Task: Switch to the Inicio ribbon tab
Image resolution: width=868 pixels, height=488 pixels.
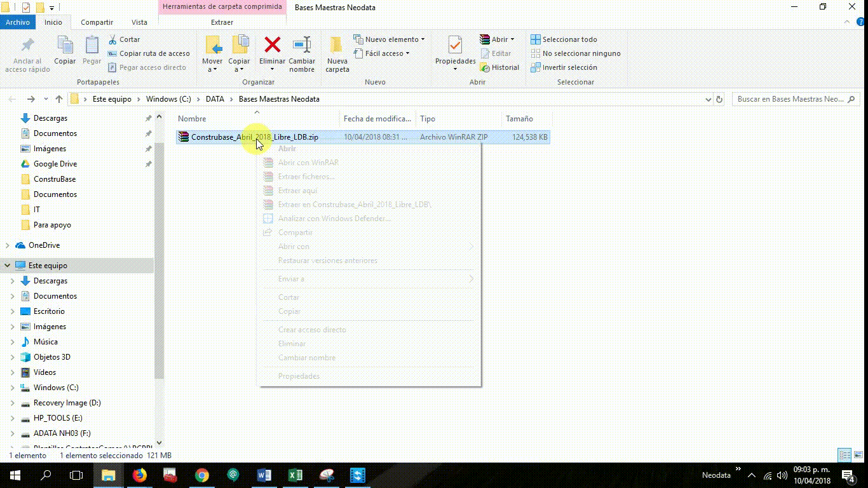Action: click(53, 22)
